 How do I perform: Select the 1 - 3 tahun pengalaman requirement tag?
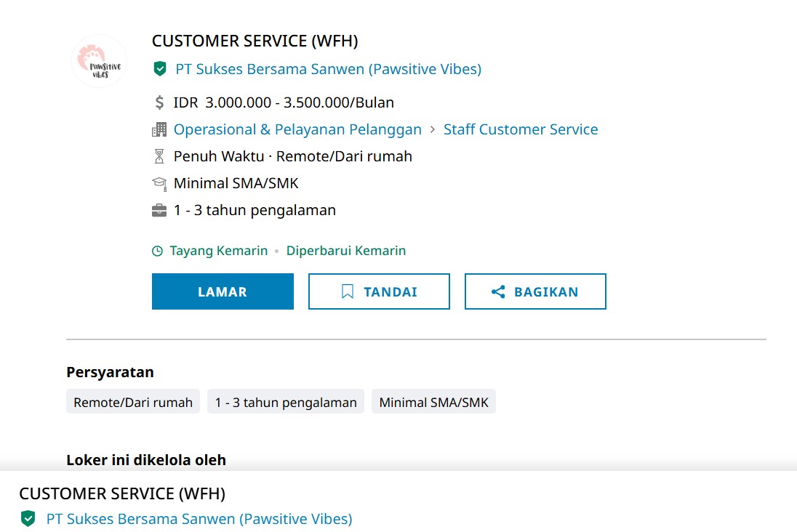click(286, 402)
